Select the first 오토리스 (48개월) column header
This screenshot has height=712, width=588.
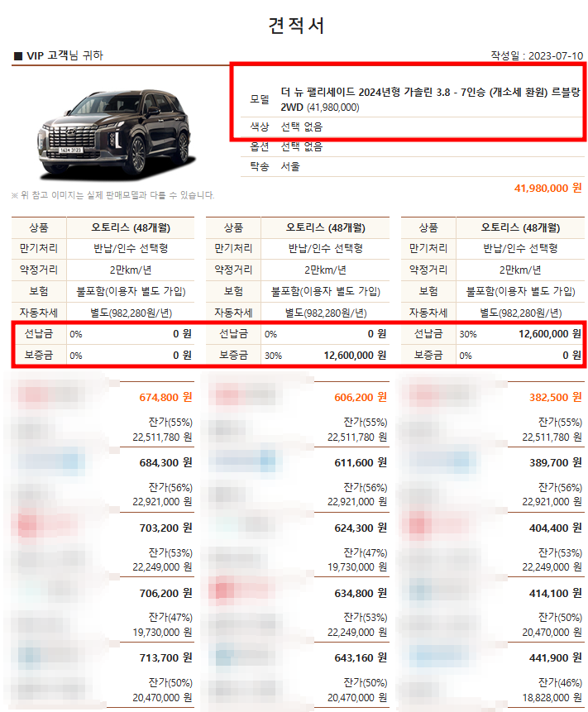131,227
